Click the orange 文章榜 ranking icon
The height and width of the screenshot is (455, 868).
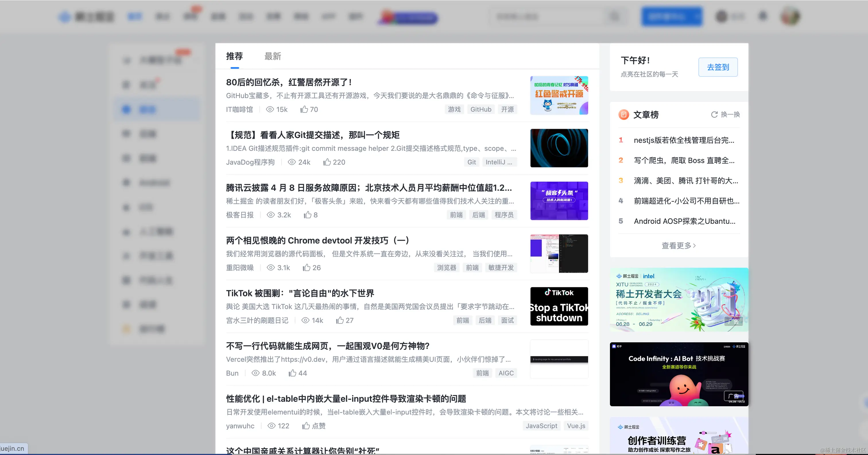[x=623, y=114]
